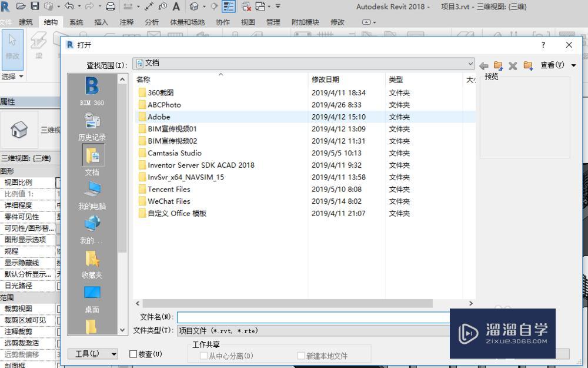Click the Switch Windows icon
The height and width of the screenshot is (368, 588).
260,6
